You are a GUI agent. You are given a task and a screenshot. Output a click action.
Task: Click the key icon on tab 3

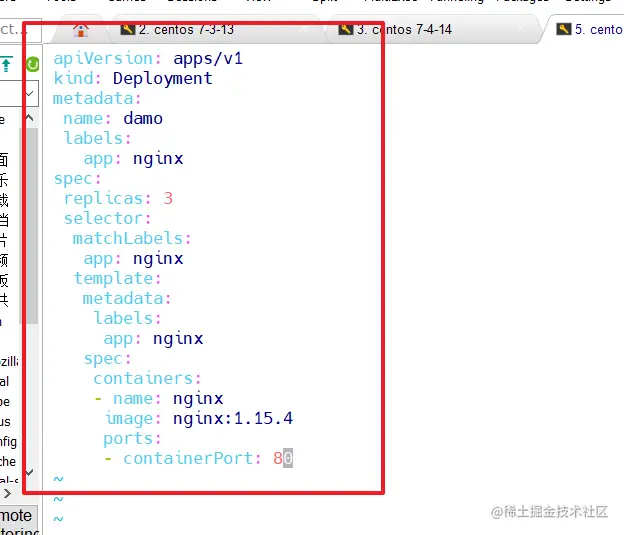point(346,29)
